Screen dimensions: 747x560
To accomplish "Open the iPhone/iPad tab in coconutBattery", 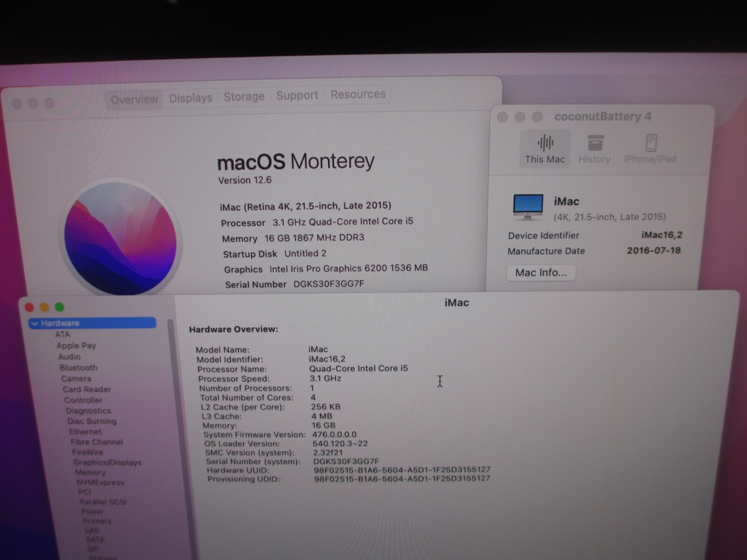I will tap(650, 149).
